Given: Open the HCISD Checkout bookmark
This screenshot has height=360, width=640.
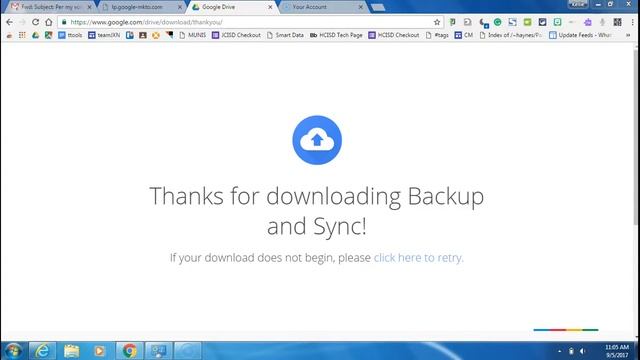Looking at the screenshot, I should coord(394,35).
